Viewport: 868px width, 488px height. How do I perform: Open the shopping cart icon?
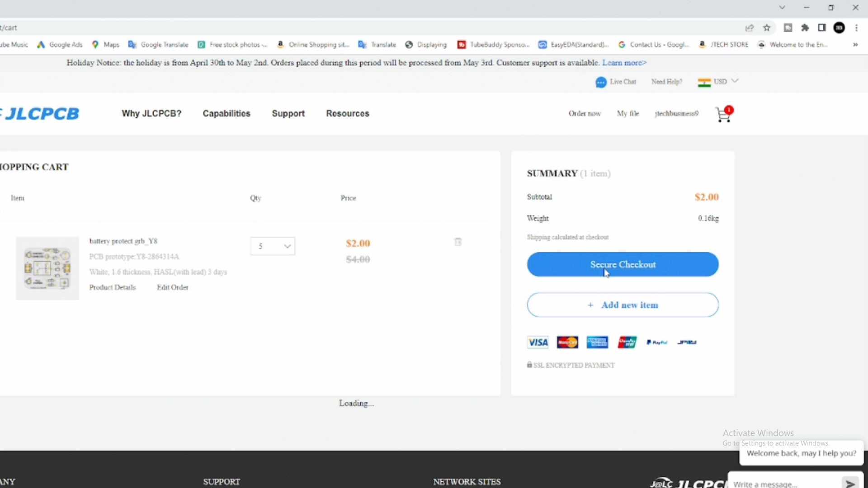pos(723,115)
